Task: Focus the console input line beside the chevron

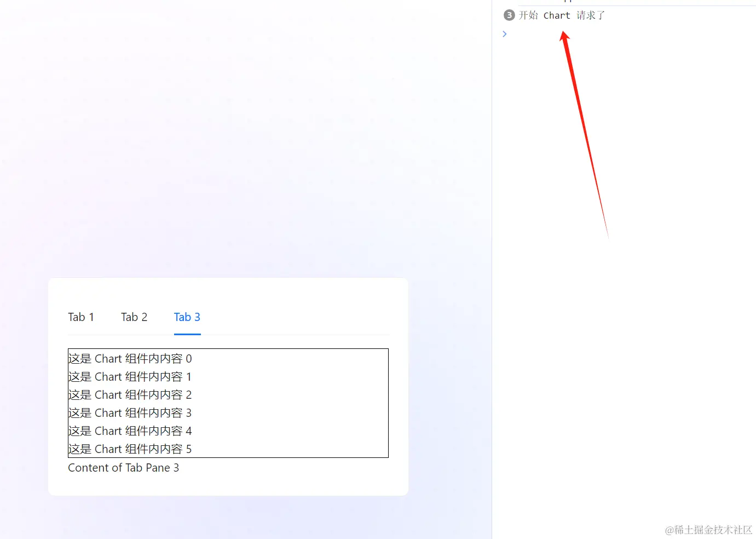Action: click(x=630, y=34)
